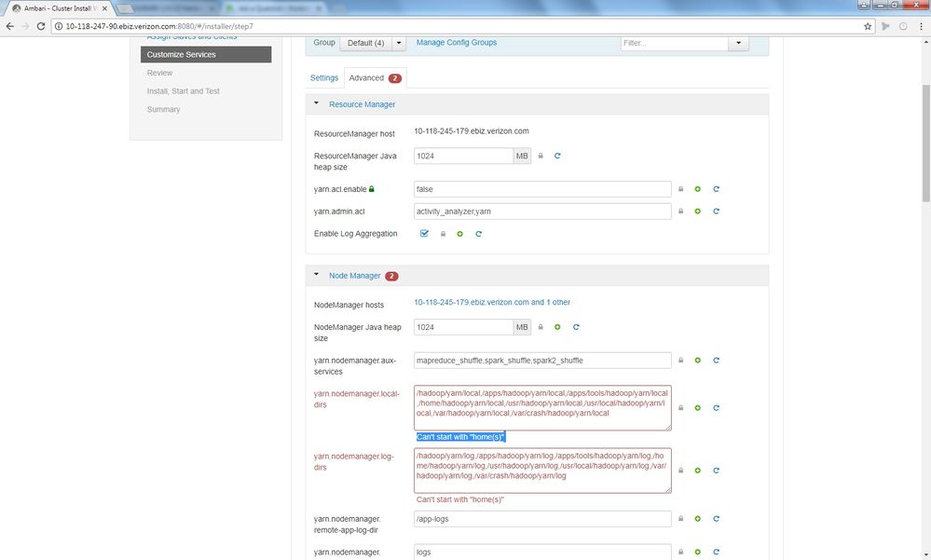The image size is (931, 560).
Task: Click lock icon next to yarn.acl.enable field
Action: pos(680,189)
